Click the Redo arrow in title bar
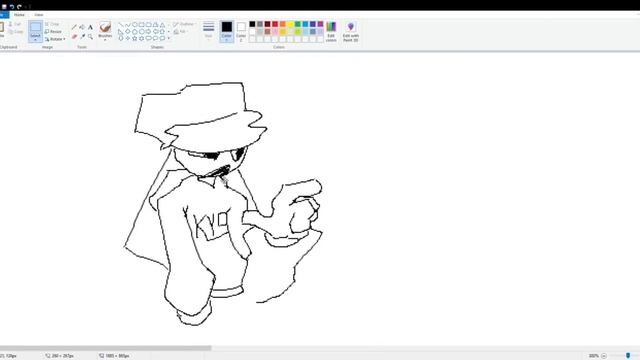Viewport: 640px width, 360px height. pos(19,7)
